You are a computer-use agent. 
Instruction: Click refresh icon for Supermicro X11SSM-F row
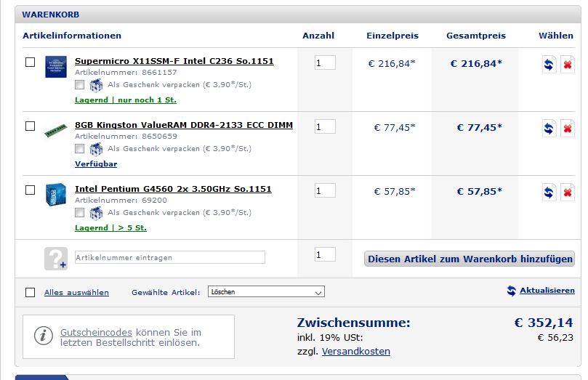coord(549,65)
